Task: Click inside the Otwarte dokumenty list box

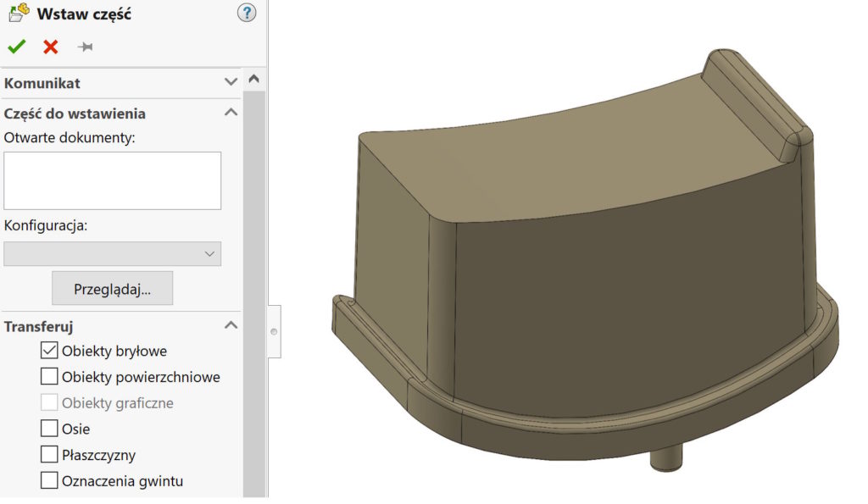Action: (112, 180)
